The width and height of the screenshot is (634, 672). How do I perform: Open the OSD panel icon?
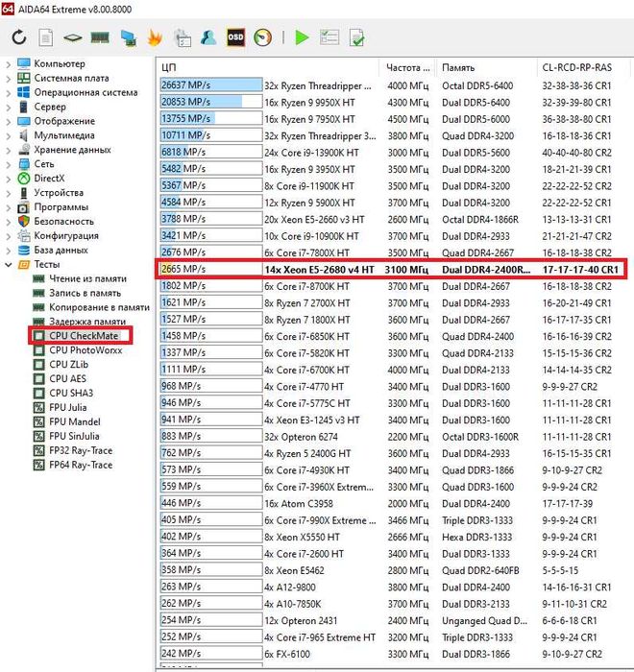[235, 37]
